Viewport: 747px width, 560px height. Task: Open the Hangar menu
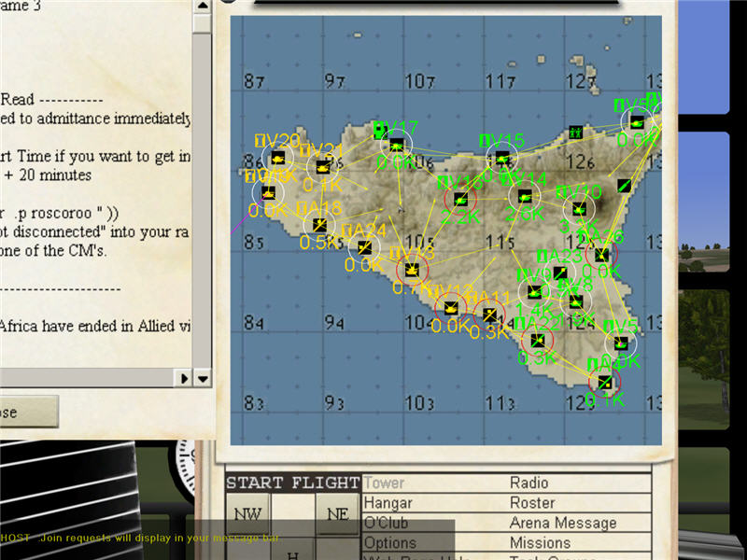(x=388, y=503)
